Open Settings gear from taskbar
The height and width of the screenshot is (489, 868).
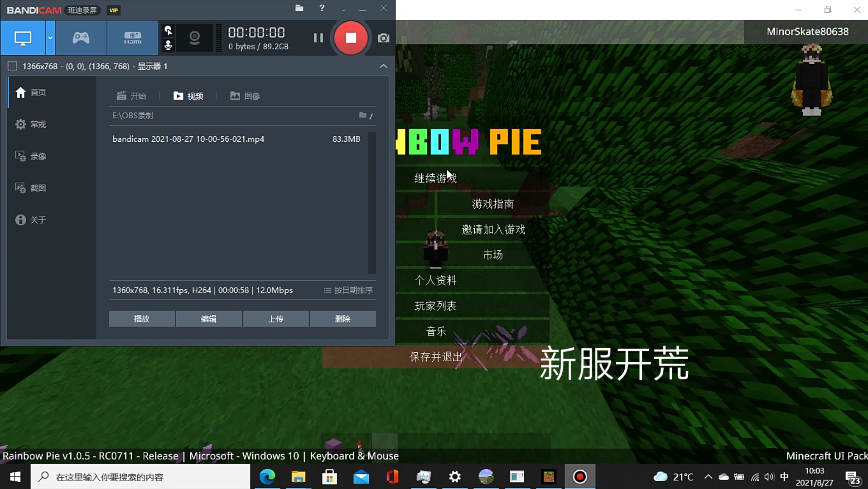(455, 477)
